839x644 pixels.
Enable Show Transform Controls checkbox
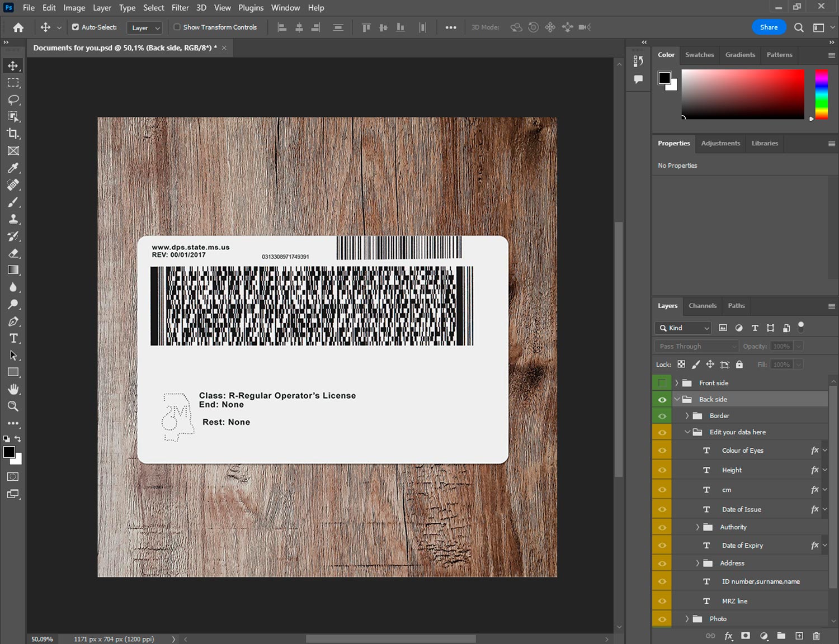(x=177, y=27)
